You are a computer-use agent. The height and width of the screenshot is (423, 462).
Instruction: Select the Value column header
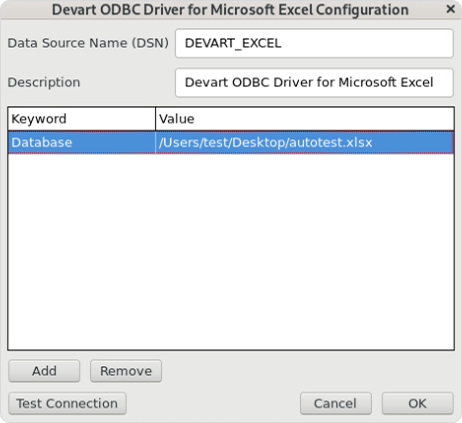point(305,119)
